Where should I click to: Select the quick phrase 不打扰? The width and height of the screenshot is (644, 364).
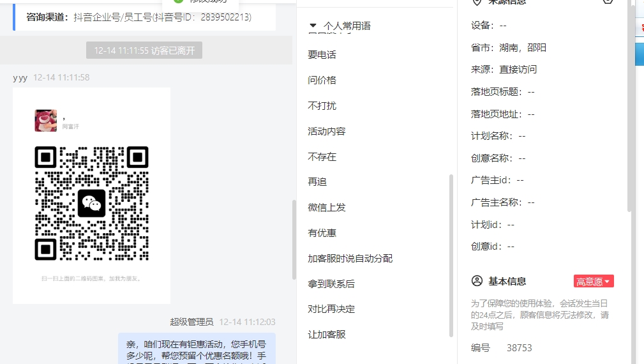click(322, 105)
